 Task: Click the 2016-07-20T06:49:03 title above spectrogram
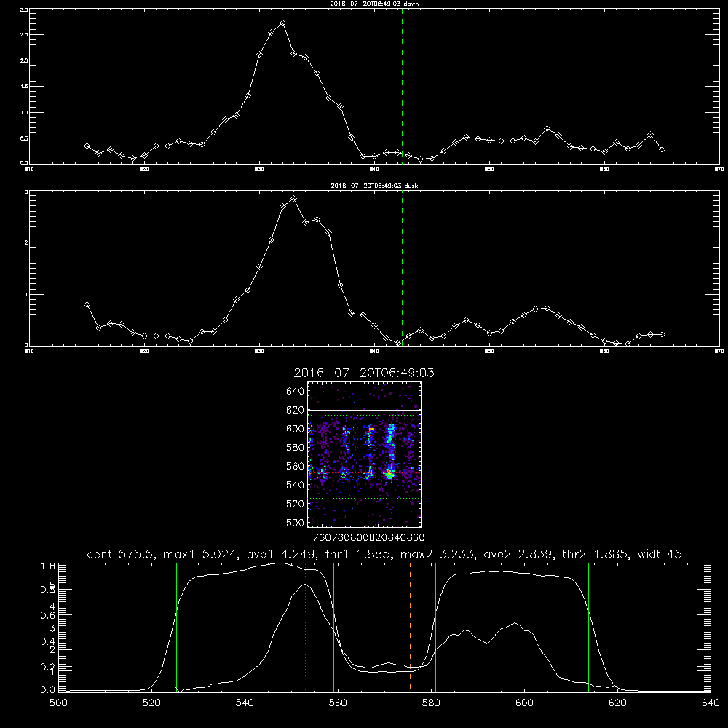click(x=364, y=373)
